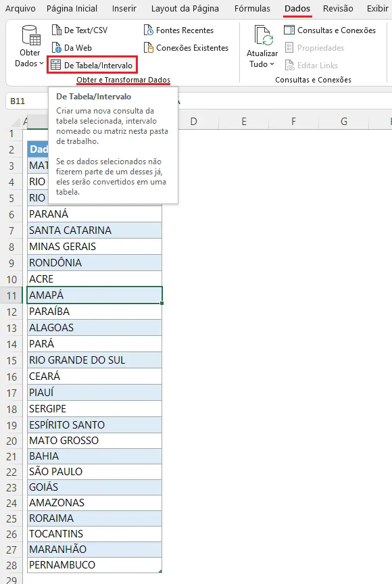Open the Obter Dados data source menu
The height and width of the screenshot is (584, 392).
pos(30,46)
